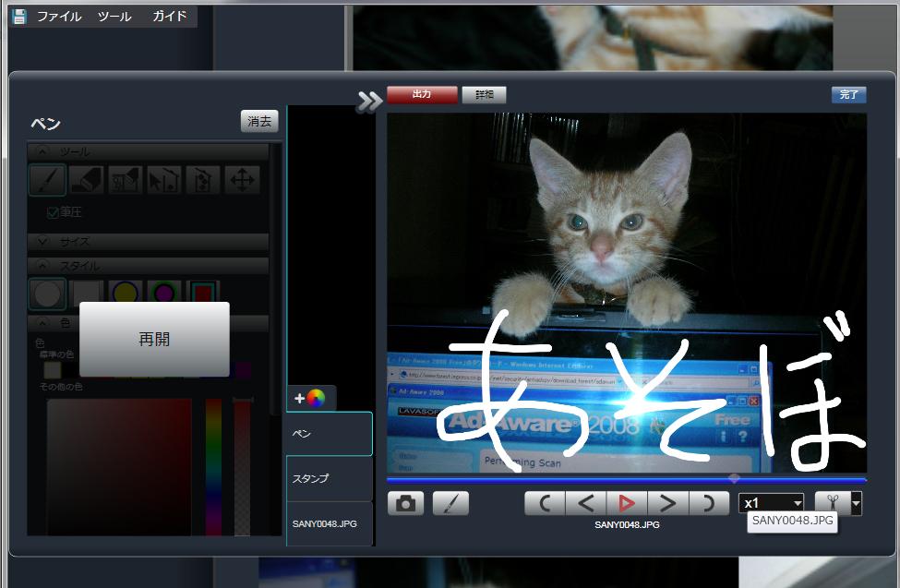
Task: Click the scissors trim icon
Action: 833,503
